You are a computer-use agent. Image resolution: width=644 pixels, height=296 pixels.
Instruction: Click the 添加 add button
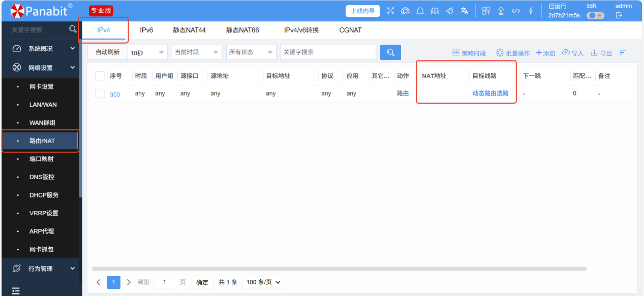click(x=546, y=53)
